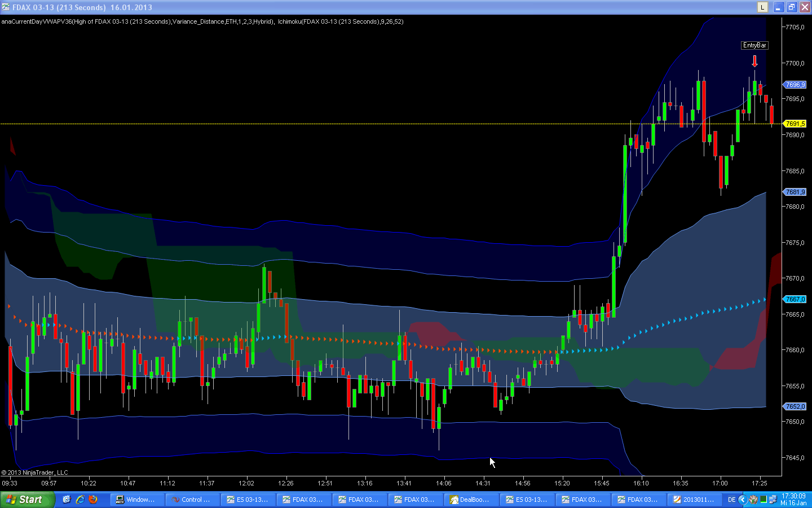Viewport: 812px width, 508px height.
Task: Click the 12:02 time axis label
Action: 246,483
